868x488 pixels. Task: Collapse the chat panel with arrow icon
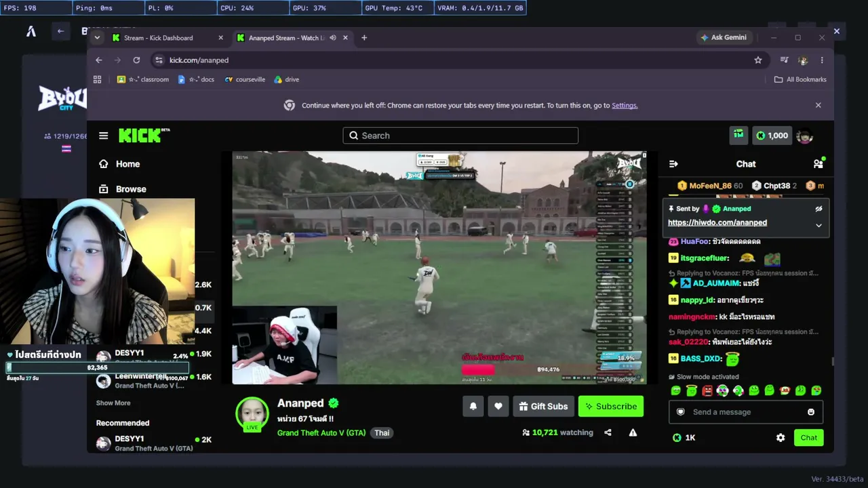point(673,164)
